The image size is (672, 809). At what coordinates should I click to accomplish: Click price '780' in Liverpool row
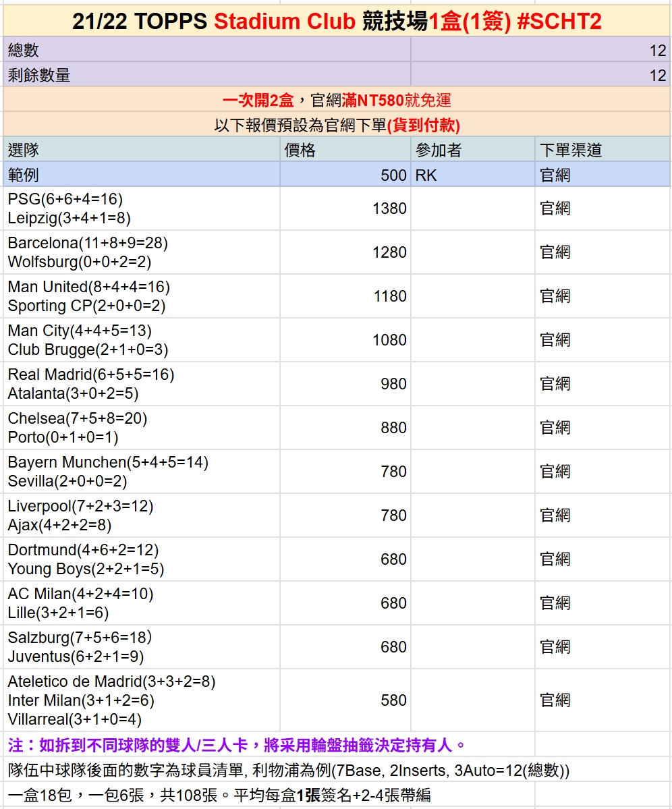pyautogui.click(x=345, y=515)
